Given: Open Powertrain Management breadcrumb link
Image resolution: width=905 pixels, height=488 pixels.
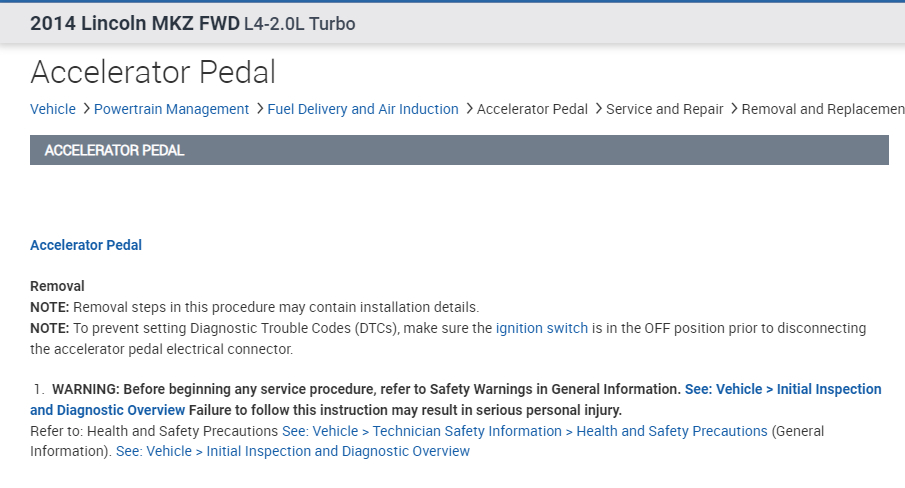Looking at the screenshot, I should click(171, 109).
